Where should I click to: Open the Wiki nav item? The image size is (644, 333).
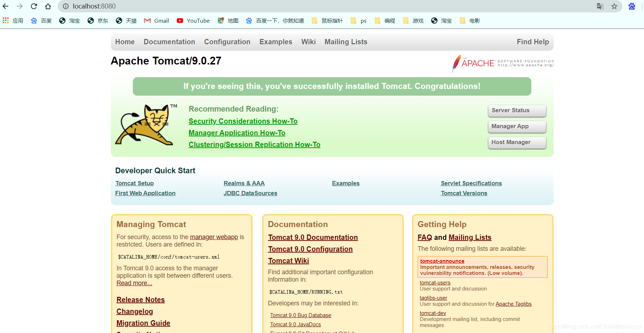[309, 42]
